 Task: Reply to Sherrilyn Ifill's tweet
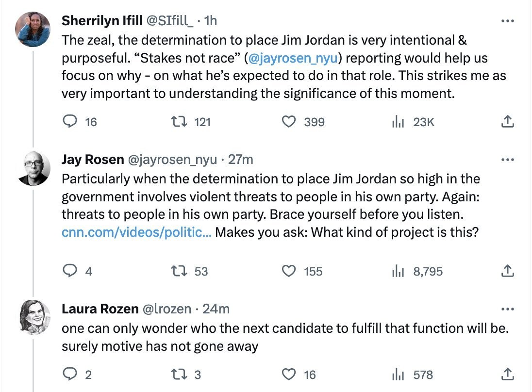tap(71, 122)
